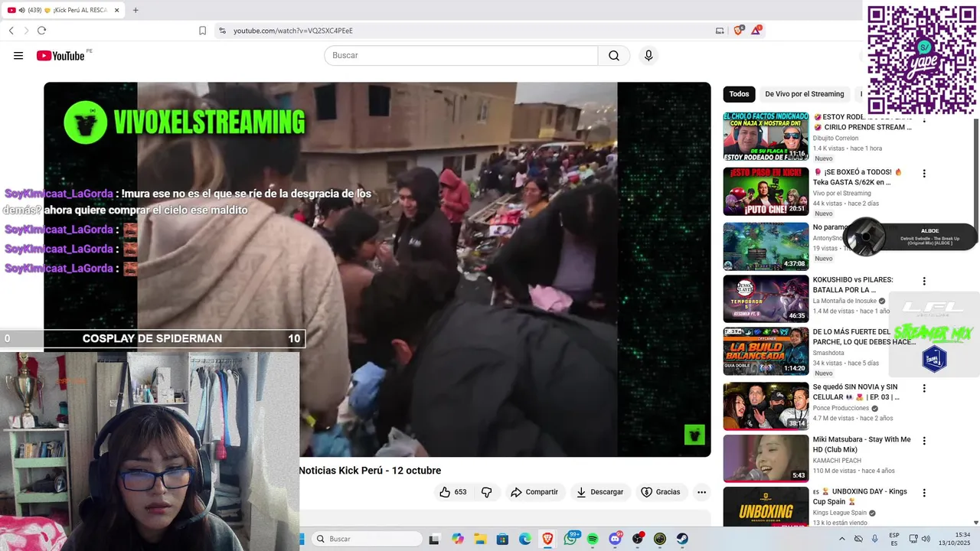The width and height of the screenshot is (980, 551).
Task: Click the Descargar download button
Action: 599,492
